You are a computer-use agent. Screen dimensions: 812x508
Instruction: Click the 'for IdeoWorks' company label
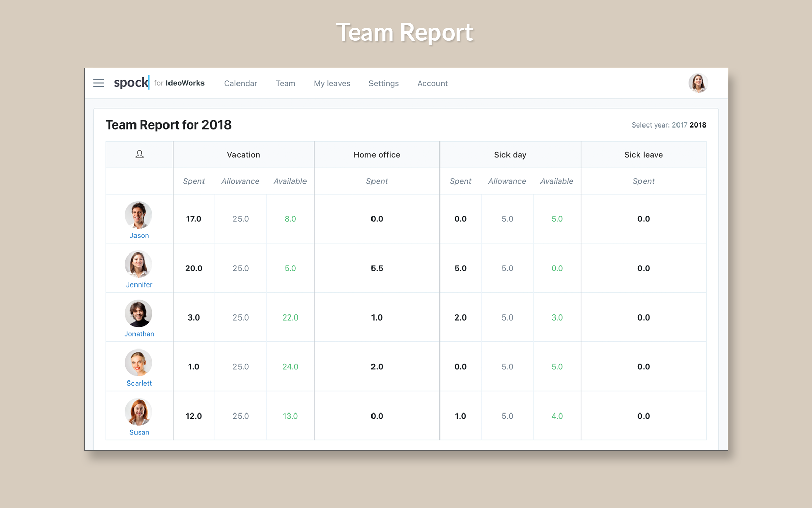point(179,83)
